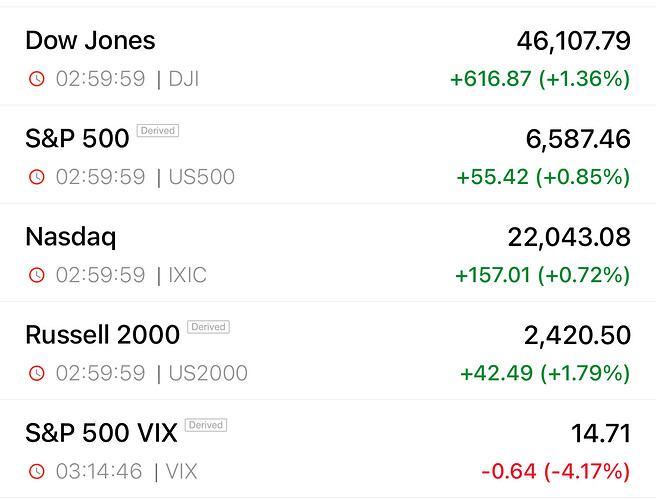The width and height of the screenshot is (656, 500).
Task: Click the Russell 2000 change +42.49 (+1.79%)
Action: point(544,372)
